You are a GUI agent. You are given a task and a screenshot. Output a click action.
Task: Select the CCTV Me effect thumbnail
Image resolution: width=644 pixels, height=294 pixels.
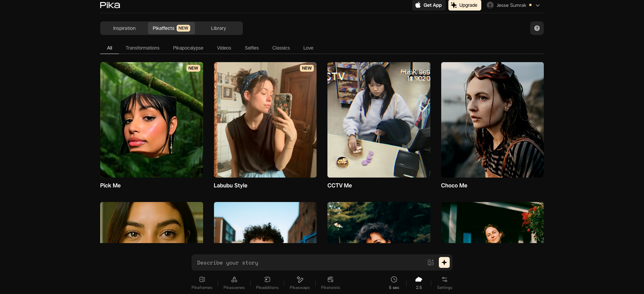[379, 120]
